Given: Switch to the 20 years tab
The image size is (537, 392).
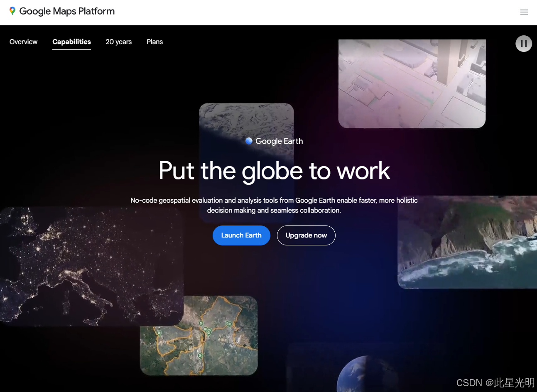Looking at the screenshot, I should (119, 42).
